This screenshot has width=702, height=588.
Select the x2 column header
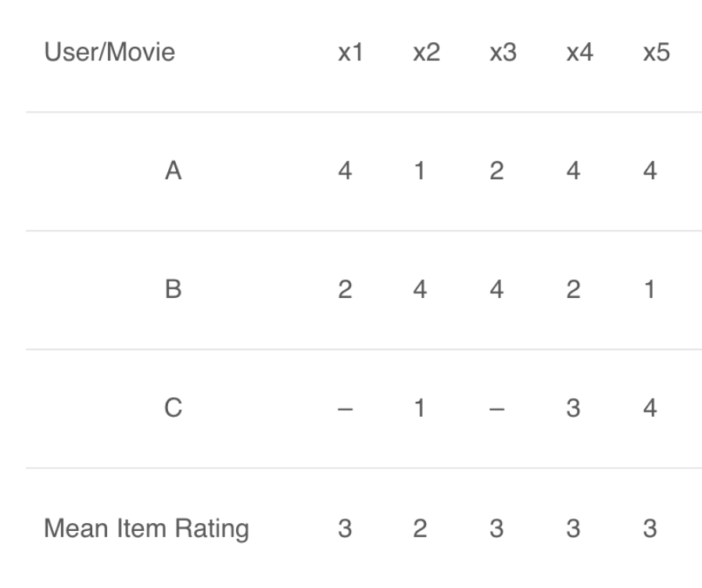(x=421, y=53)
